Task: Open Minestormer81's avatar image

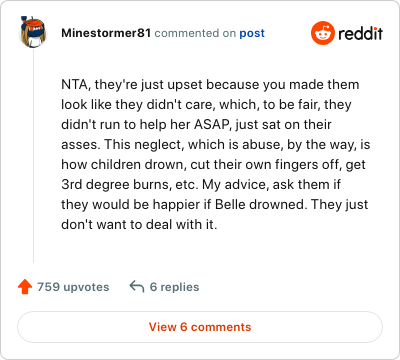Action: point(33,32)
